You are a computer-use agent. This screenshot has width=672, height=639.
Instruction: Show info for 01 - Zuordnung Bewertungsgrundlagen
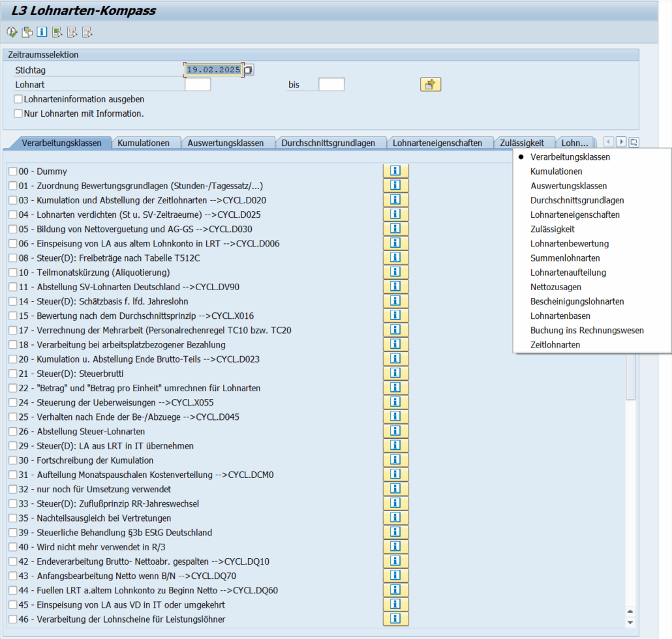click(395, 185)
